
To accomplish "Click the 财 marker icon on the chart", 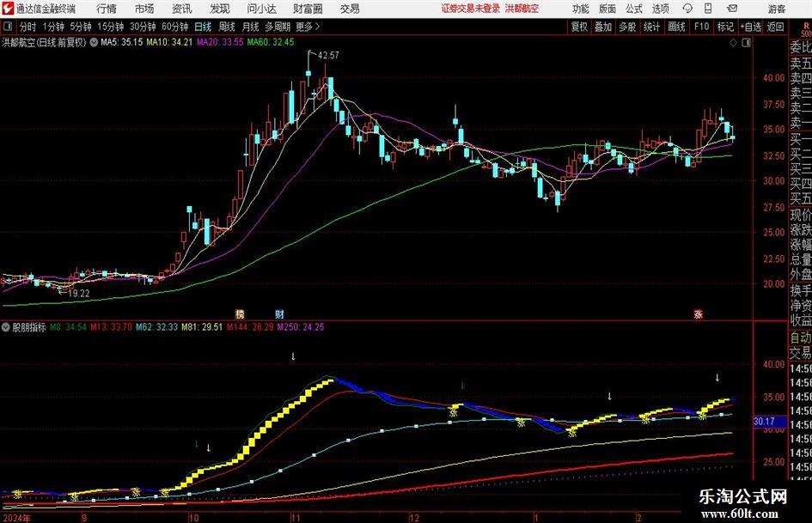I will [x=279, y=313].
